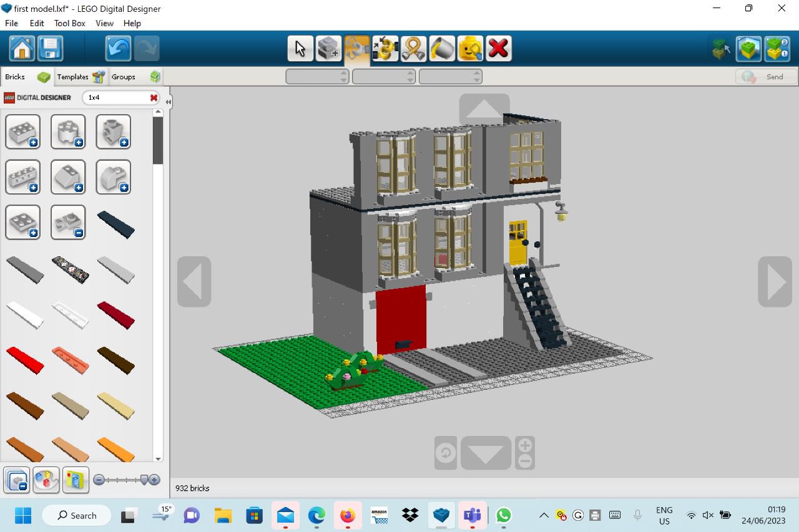
Task: Switch to the Templates tab
Action: 81,77
